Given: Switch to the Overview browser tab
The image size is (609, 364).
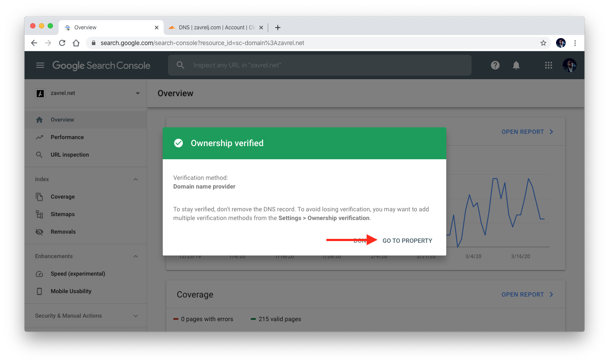Looking at the screenshot, I should (x=111, y=28).
